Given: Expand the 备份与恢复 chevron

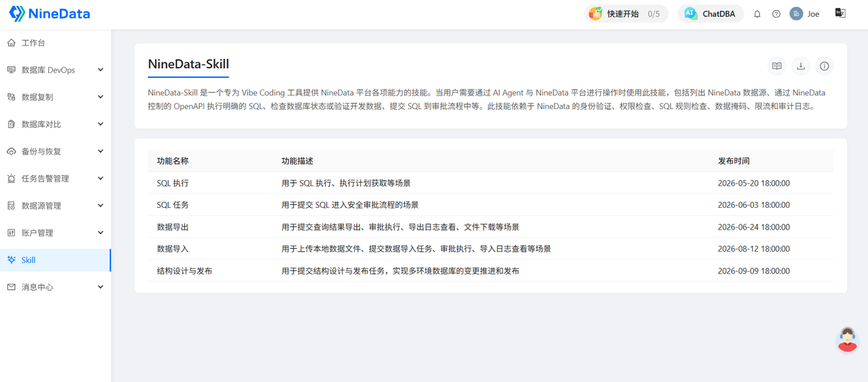Looking at the screenshot, I should click(100, 151).
